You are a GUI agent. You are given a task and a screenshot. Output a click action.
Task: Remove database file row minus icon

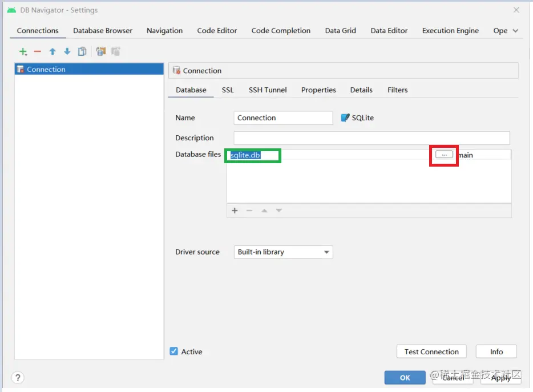(x=249, y=211)
